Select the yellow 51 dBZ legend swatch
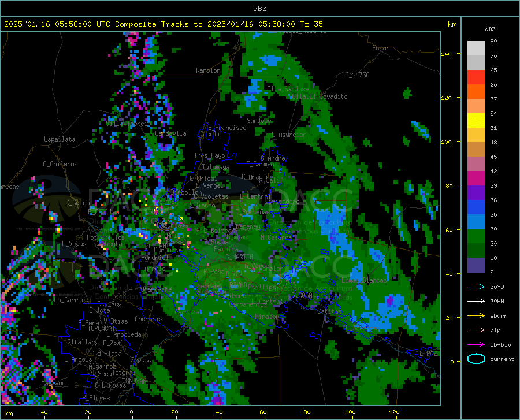This screenshot has height=420, width=520. coord(476,121)
